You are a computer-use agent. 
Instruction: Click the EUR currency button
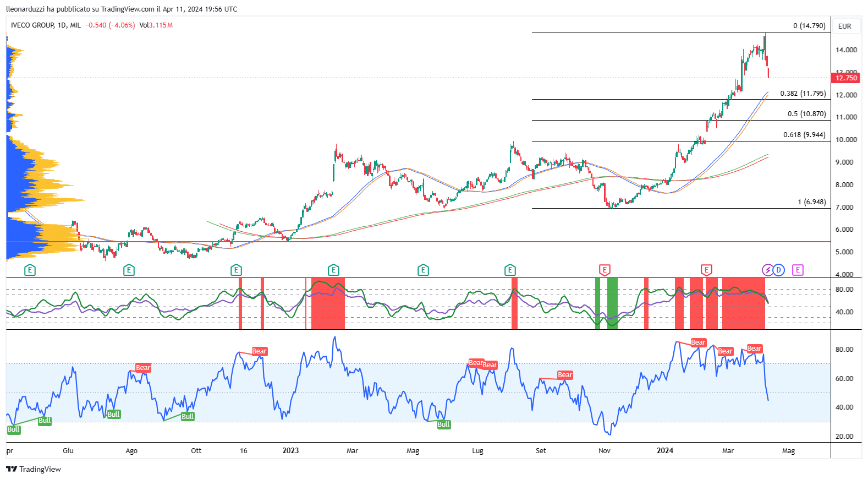(x=845, y=26)
